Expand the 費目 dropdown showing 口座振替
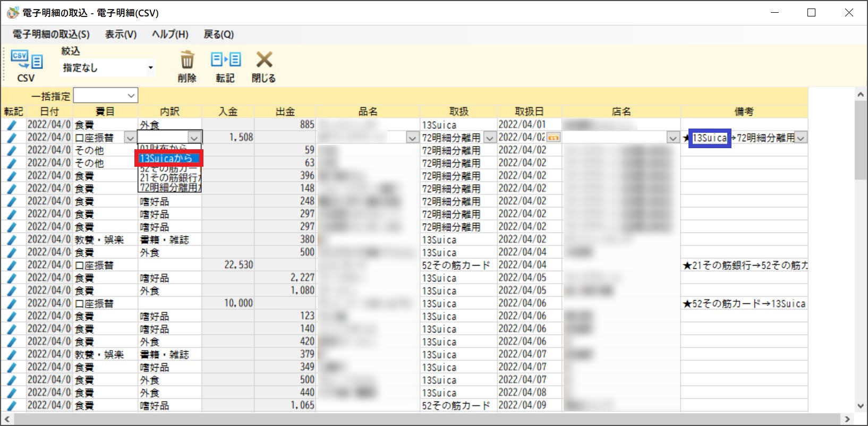868x426 pixels. (130, 138)
